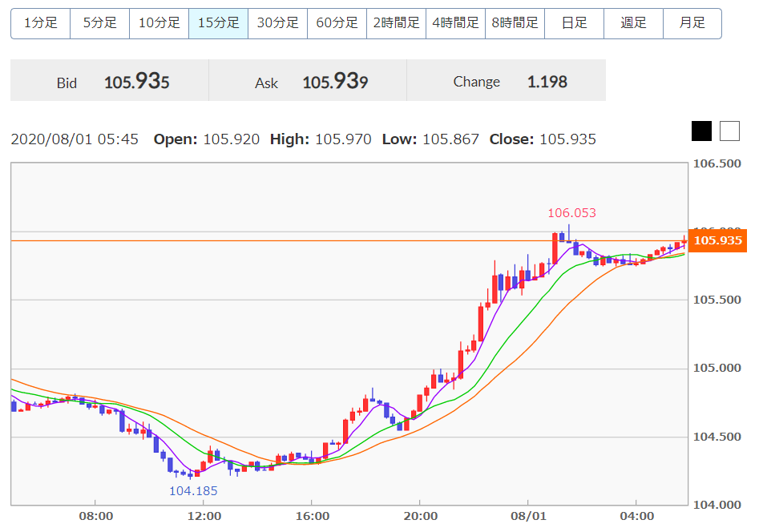Click the Ask price 105.939
Image resolution: width=763 pixels, height=532 pixels.
point(335,81)
